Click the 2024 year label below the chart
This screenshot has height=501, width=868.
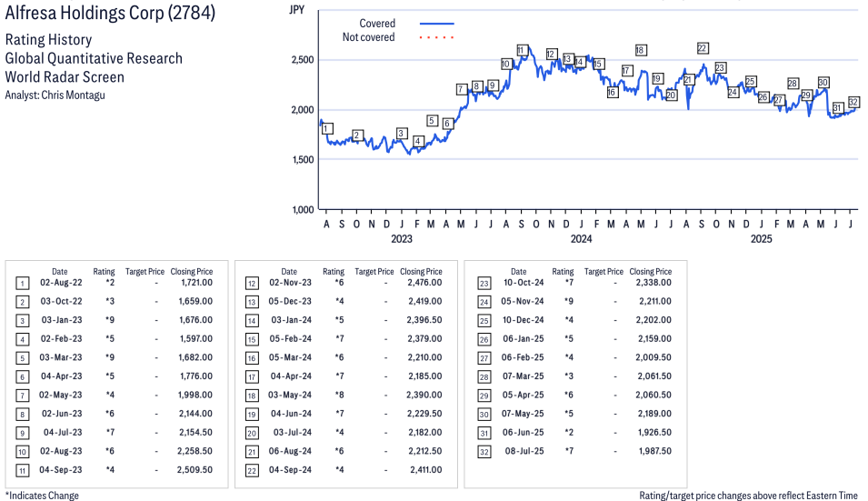tap(582, 238)
